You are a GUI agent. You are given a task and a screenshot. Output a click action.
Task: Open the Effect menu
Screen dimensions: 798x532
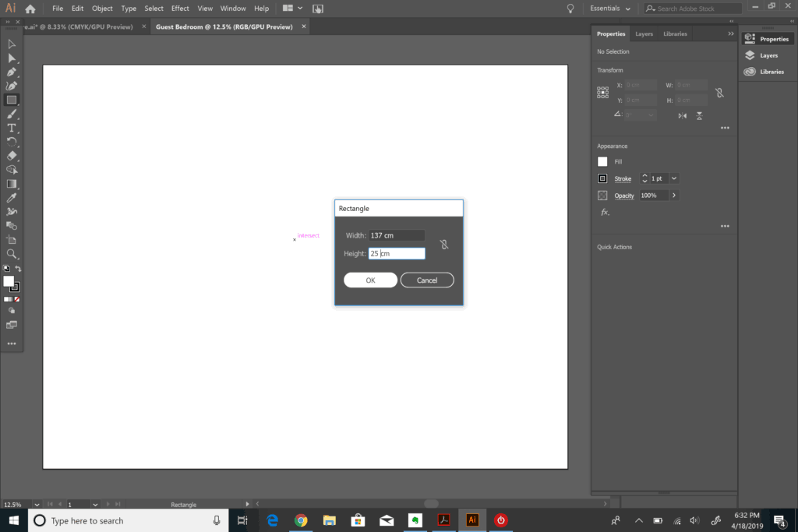pos(180,9)
